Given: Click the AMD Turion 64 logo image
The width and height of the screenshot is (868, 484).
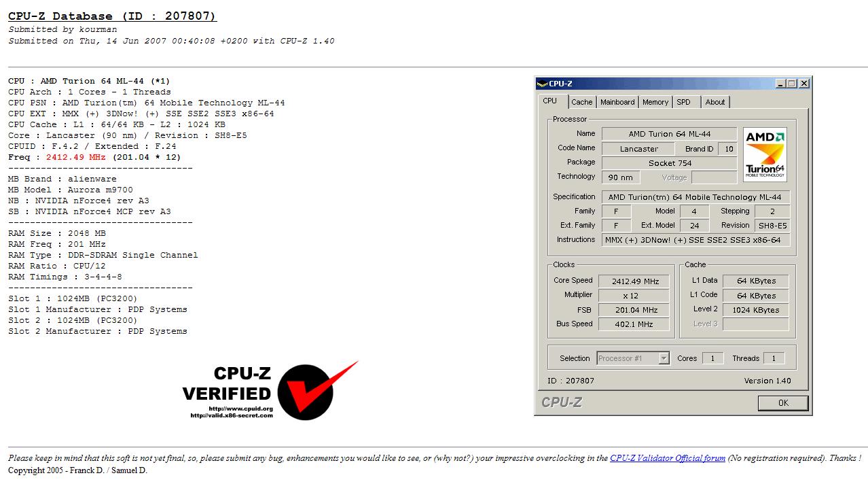Looking at the screenshot, I should (x=765, y=154).
